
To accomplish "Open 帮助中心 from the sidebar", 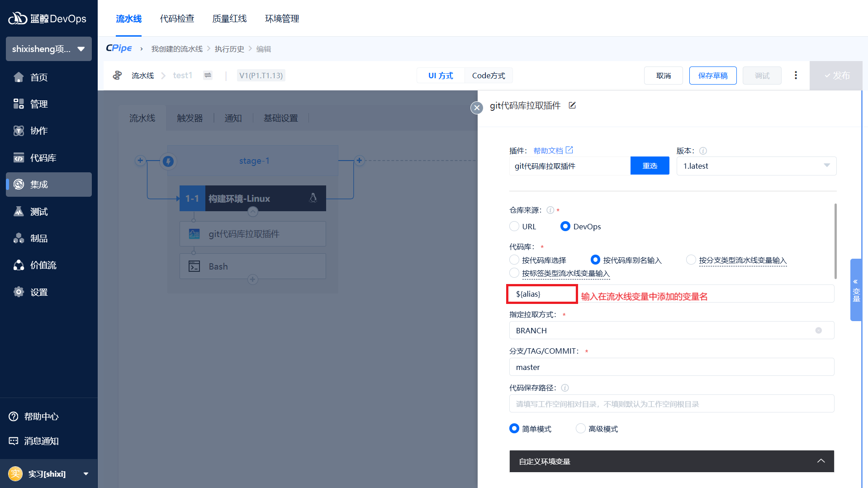I will pyautogui.click(x=41, y=417).
